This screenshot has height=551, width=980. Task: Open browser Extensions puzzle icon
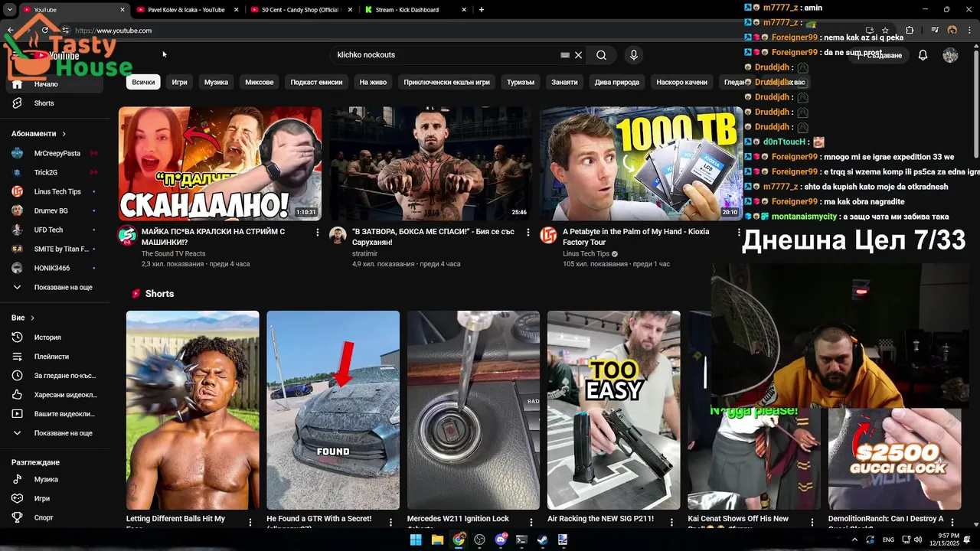point(910,31)
